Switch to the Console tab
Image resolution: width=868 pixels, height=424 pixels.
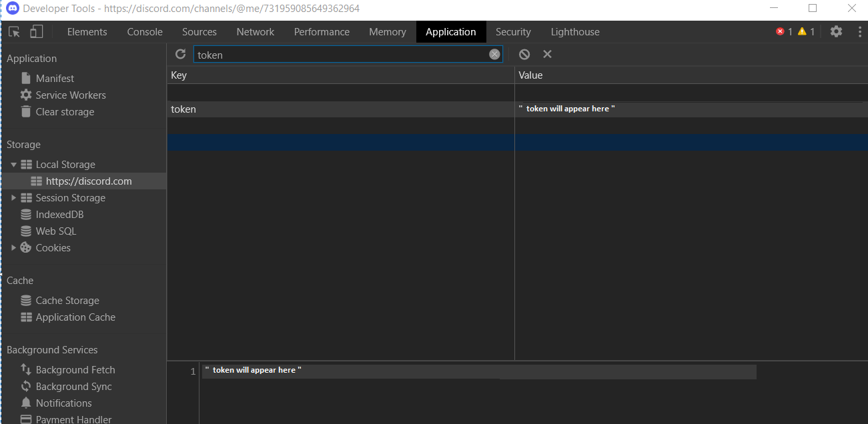click(x=144, y=31)
